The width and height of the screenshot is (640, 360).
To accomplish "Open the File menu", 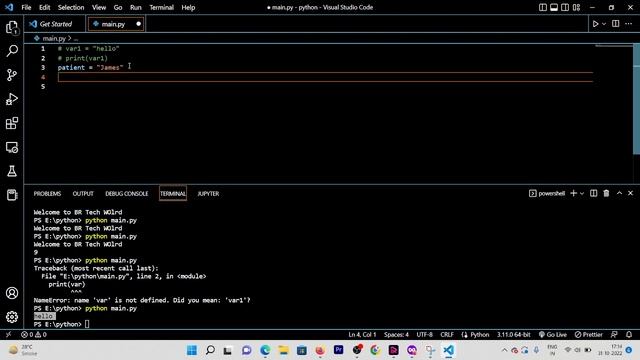I will click(26, 7).
